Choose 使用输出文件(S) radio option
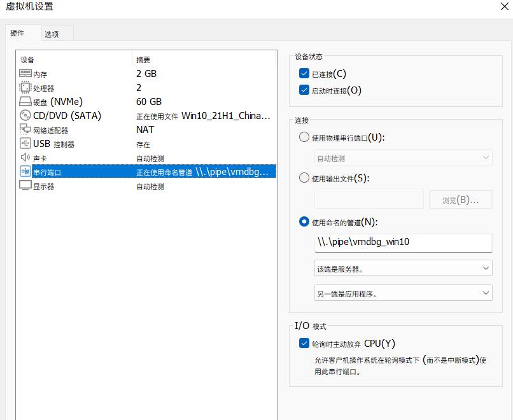The width and height of the screenshot is (513, 420). [x=304, y=178]
